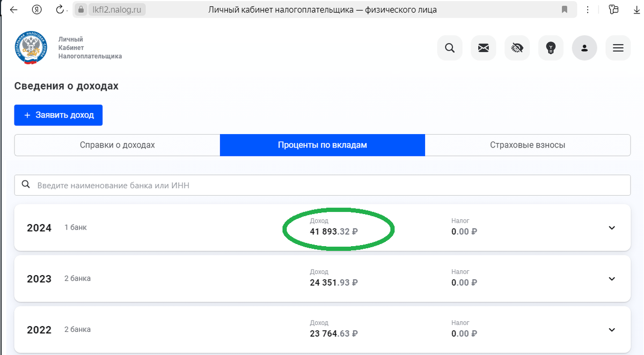Switch to Страховые взносы tab
Image resolution: width=644 pixels, height=355 pixels.
click(x=528, y=145)
